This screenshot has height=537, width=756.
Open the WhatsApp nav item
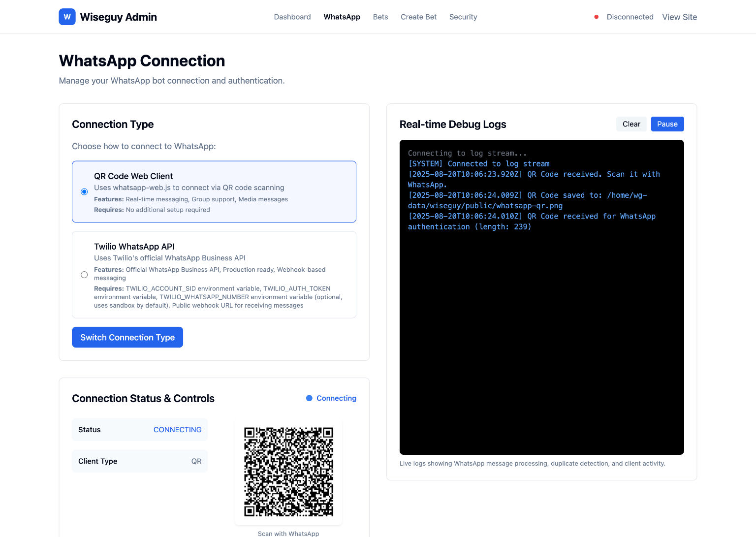(342, 17)
